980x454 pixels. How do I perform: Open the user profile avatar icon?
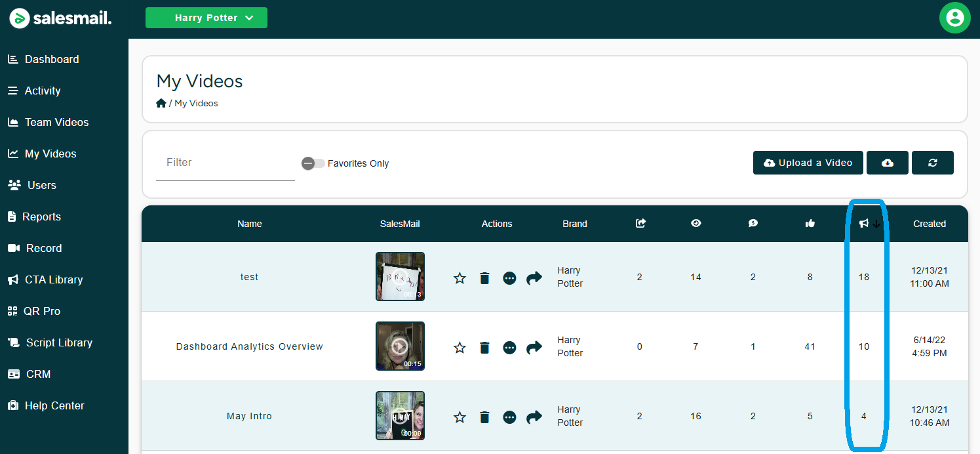click(x=954, y=18)
